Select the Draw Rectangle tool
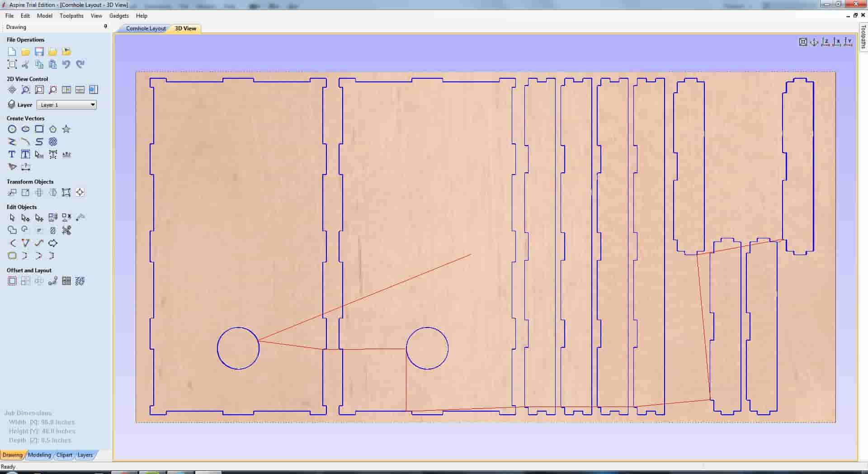The height and width of the screenshot is (474, 868). tap(39, 129)
